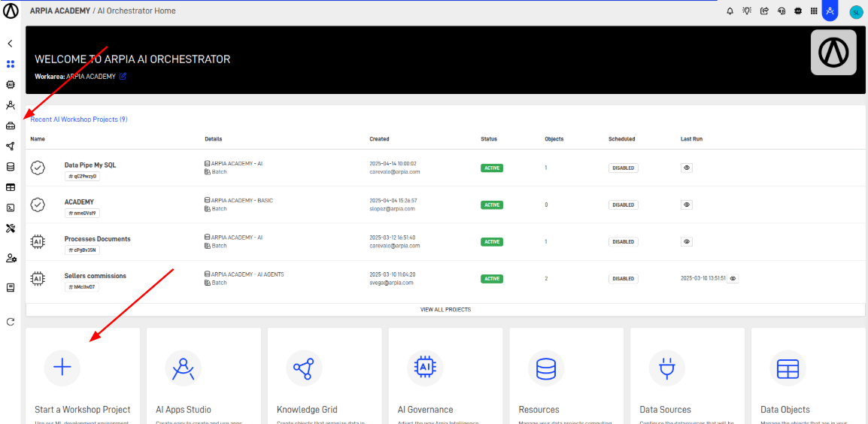Screen dimensions: 868x424
Task: Click AI Orchestrator Home breadcrumb text
Action: [137, 11]
